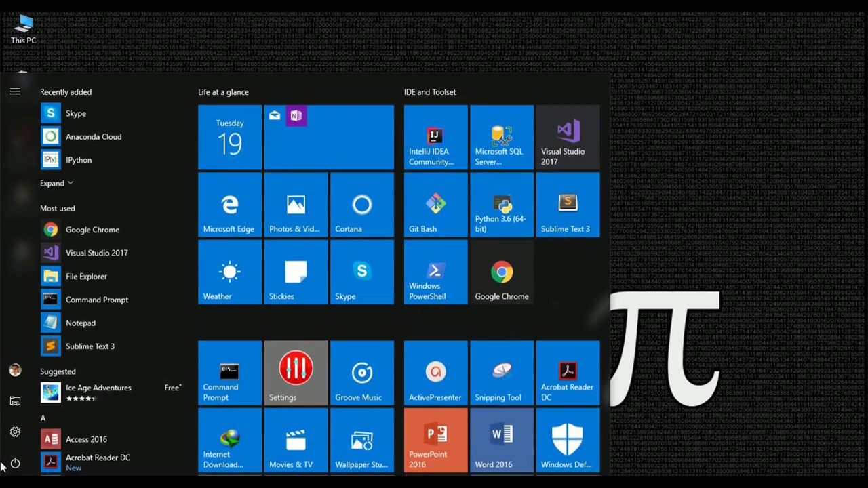
Task: Launch Command Prompt from Most used list
Action: tap(111, 300)
